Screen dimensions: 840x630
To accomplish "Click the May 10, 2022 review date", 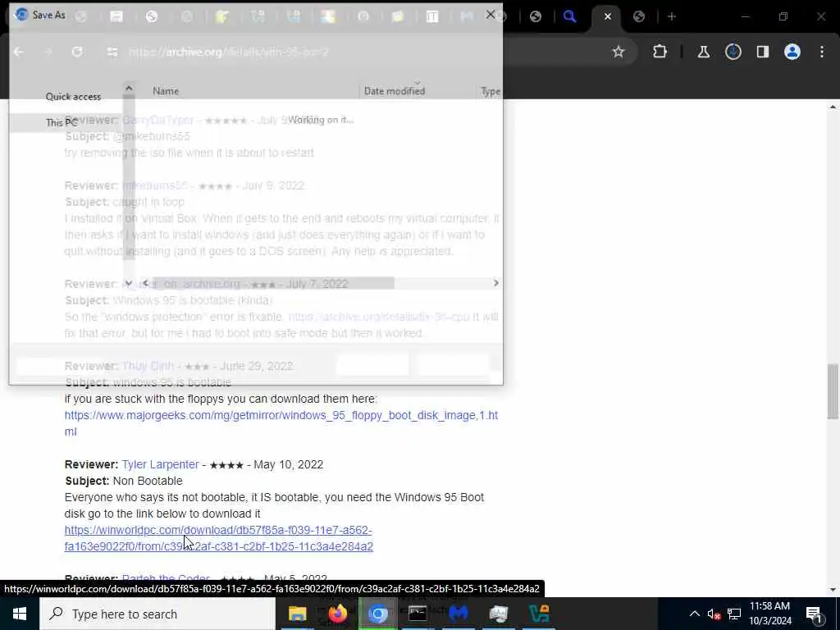I will point(288,464).
